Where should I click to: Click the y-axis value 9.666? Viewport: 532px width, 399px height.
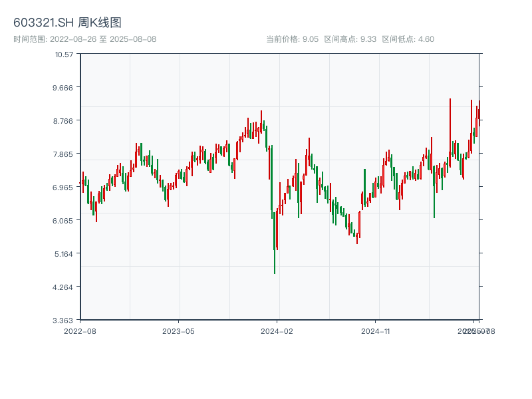[63, 88]
